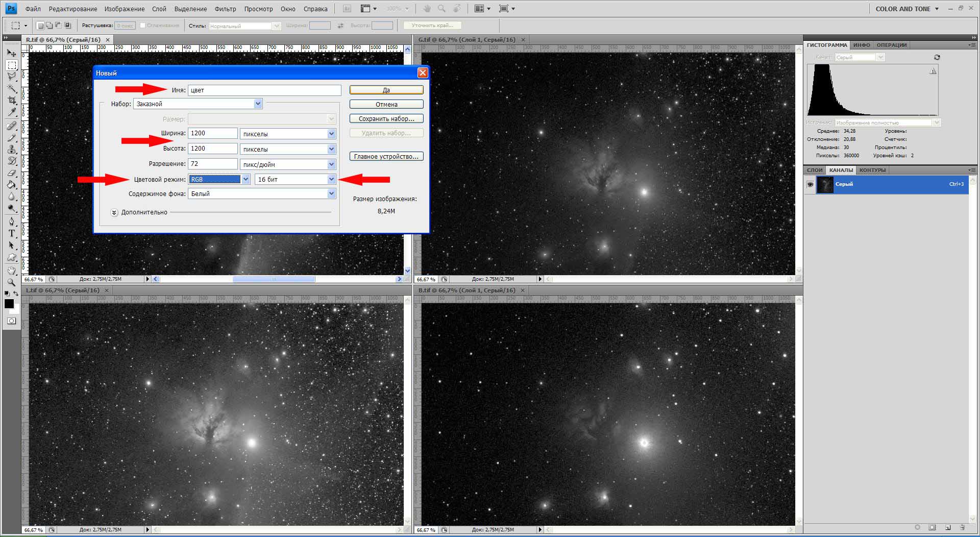The height and width of the screenshot is (537, 980).
Task: Refresh the histogram with the uncached refresh icon
Action: pos(937,57)
